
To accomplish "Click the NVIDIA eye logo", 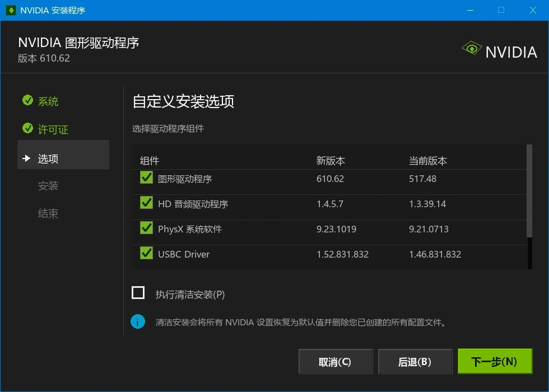I will (x=471, y=48).
